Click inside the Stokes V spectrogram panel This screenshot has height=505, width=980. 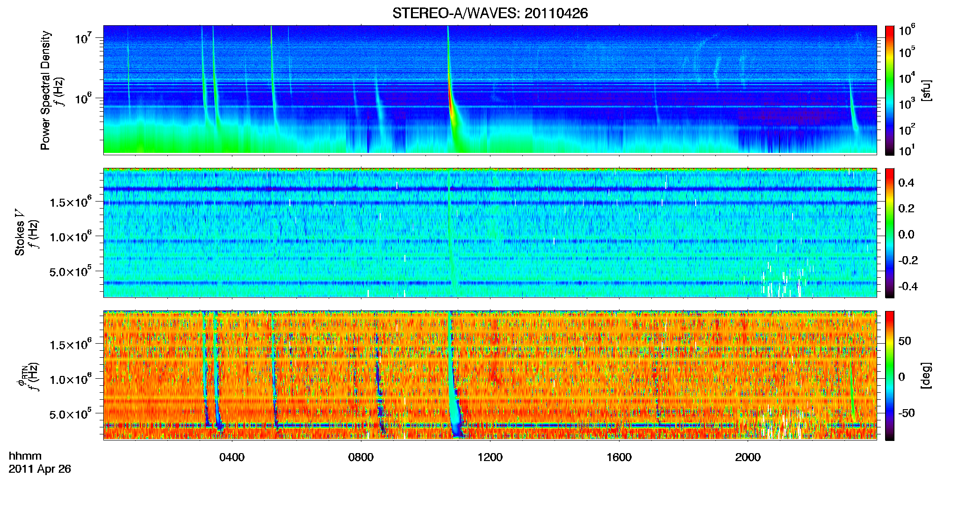click(x=490, y=232)
